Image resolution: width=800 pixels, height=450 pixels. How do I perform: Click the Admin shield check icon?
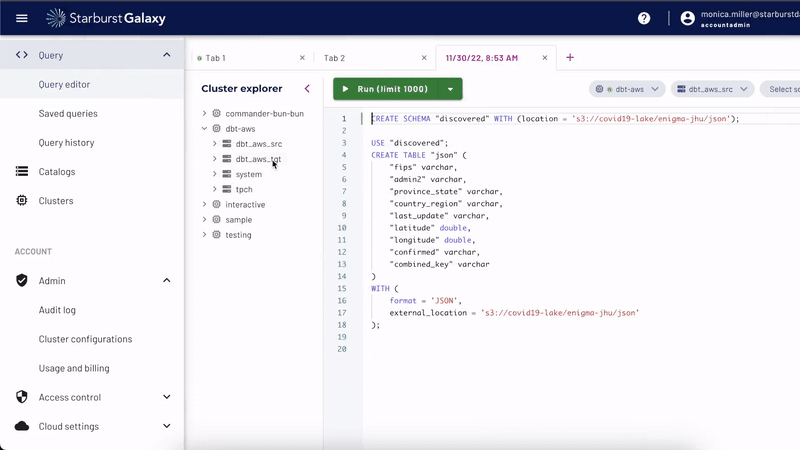[x=21, y=280]
